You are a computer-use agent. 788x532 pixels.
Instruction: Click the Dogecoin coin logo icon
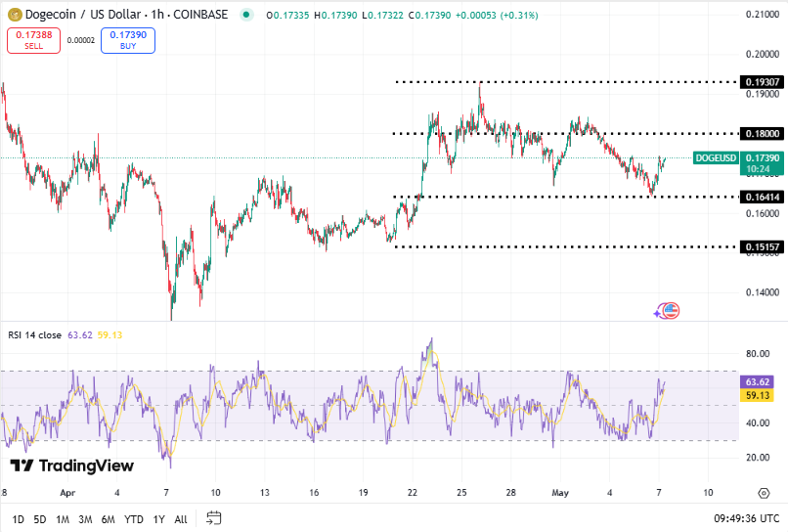(14, 15)
